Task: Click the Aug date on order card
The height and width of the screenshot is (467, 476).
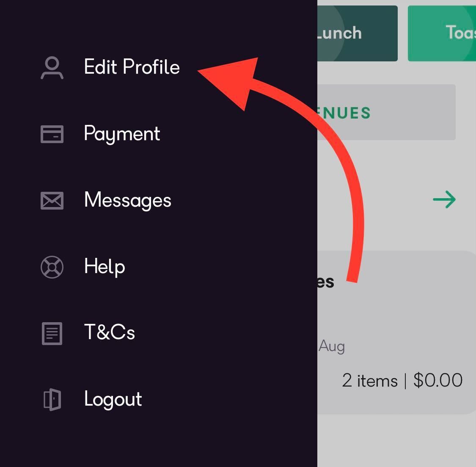Action: (x=332, y=346)
